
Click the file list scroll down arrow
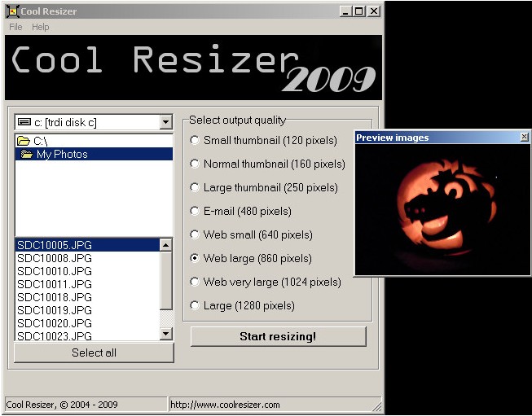click(166, 334)
